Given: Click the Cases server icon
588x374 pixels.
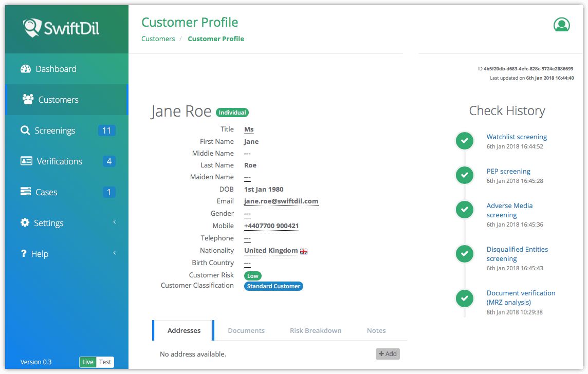Looking at the screenshot, I should pos(26,192).
